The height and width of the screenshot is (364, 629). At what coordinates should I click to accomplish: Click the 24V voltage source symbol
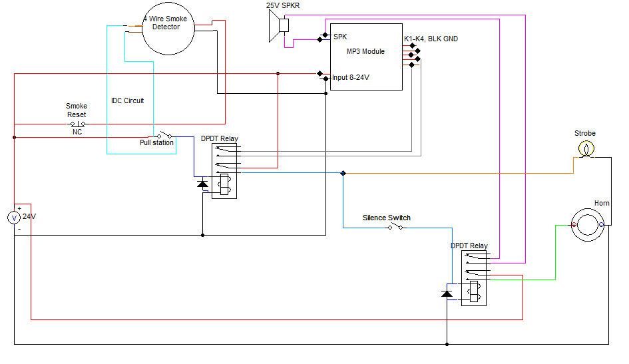[x=13, y=218]
